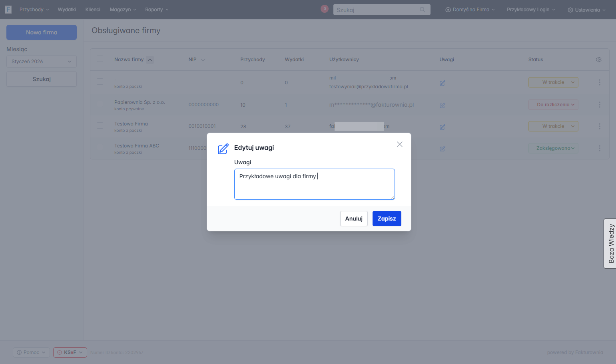
Task: Change the Do rozliczenia status dropdown
Action: [553, 105]
